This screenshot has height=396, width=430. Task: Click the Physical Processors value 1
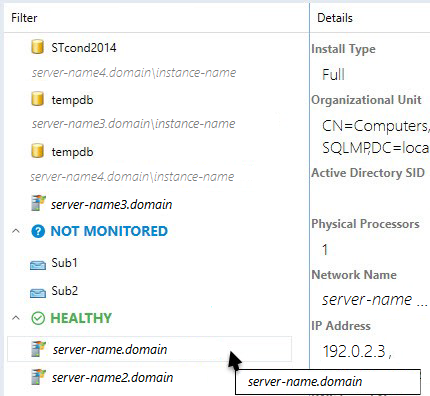(325, 250)
